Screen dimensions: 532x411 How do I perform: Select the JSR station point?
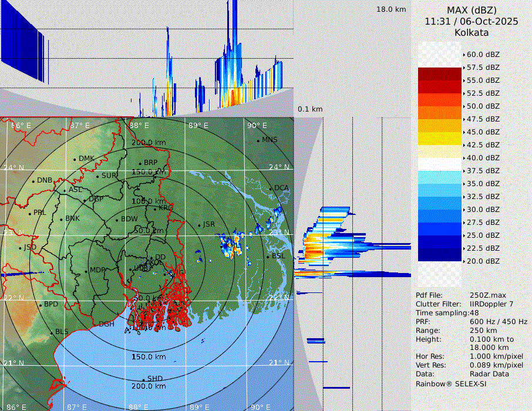point(198,225)
